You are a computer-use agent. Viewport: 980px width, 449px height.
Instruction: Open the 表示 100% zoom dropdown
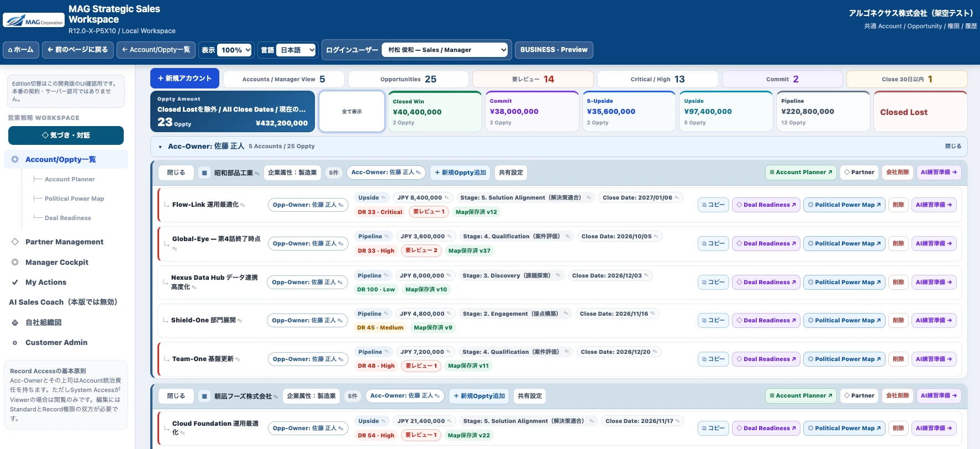(x=235, y=50)
